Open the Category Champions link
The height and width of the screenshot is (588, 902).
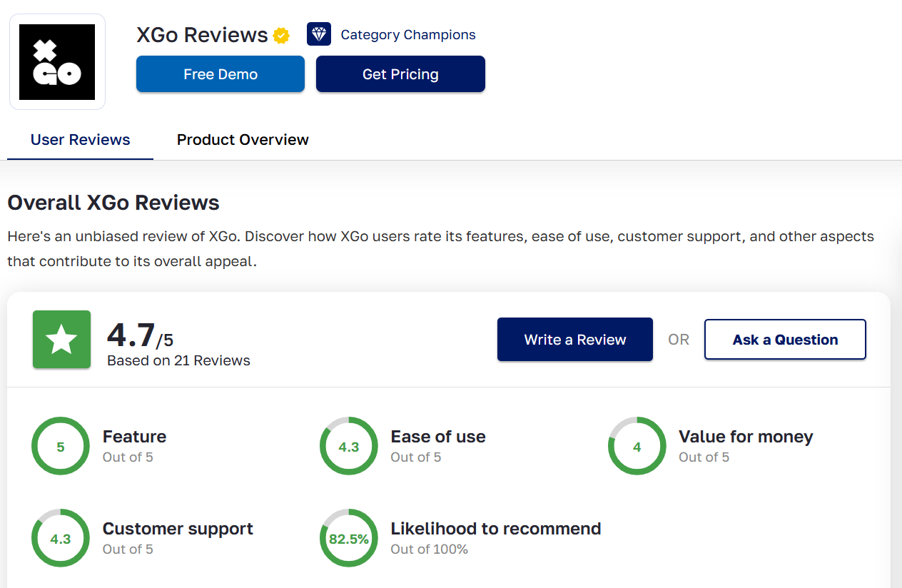tap(407, 35)
